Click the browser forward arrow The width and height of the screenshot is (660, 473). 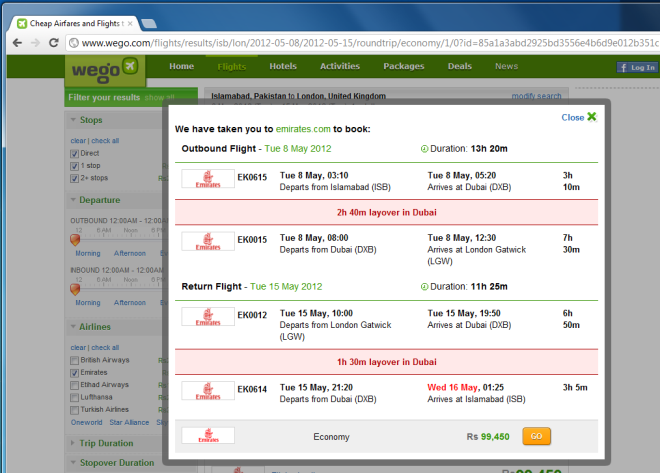pos(35,43)
